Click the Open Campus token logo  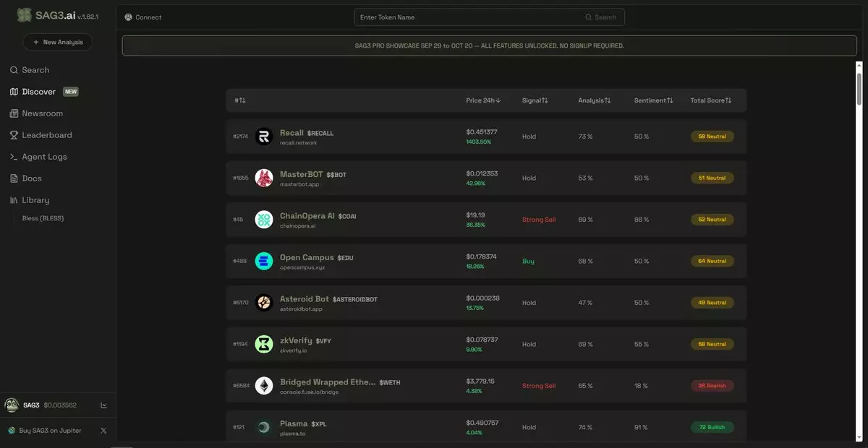264,261
